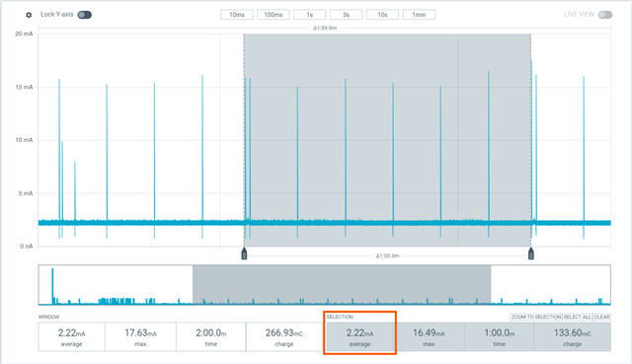The width and height of the screenshot is (632, 364).
Task: Set time window to 10ms
Action: (237, 15)
